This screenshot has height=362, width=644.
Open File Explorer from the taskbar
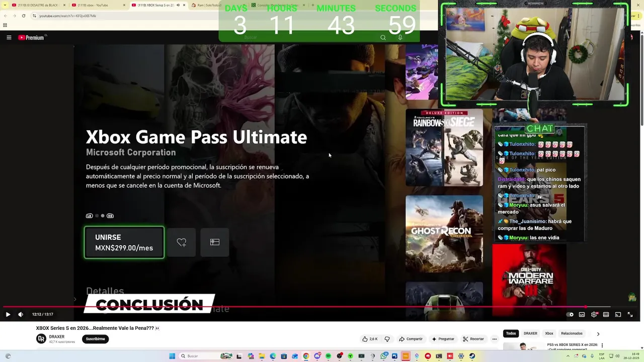pyautogui.click(x=262, y=356)
